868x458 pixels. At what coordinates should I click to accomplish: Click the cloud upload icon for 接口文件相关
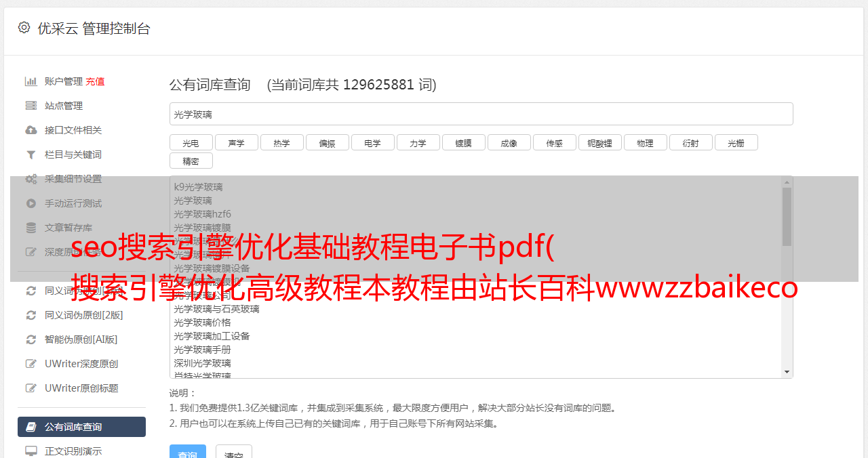pos(31,130)
